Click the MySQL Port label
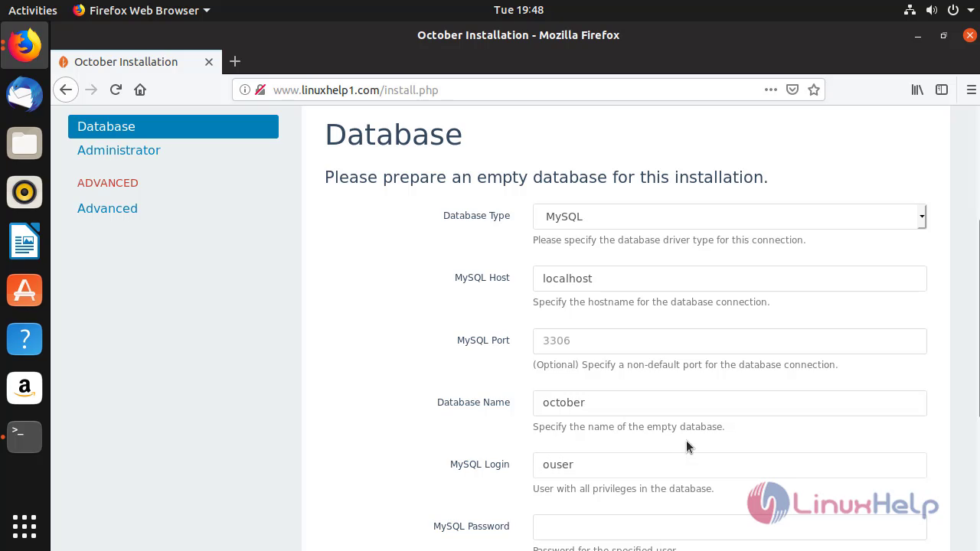 [483, 341]
